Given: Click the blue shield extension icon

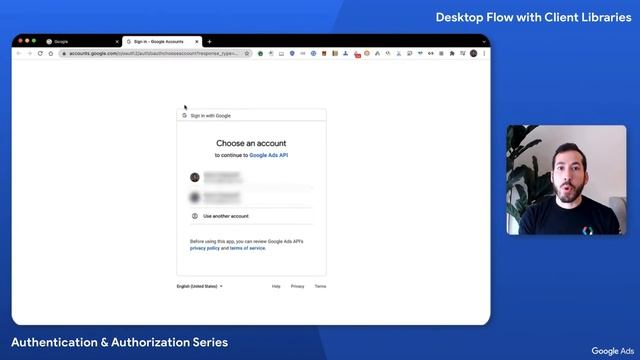Looking at the screenshot, I should (x=292, y=53).
